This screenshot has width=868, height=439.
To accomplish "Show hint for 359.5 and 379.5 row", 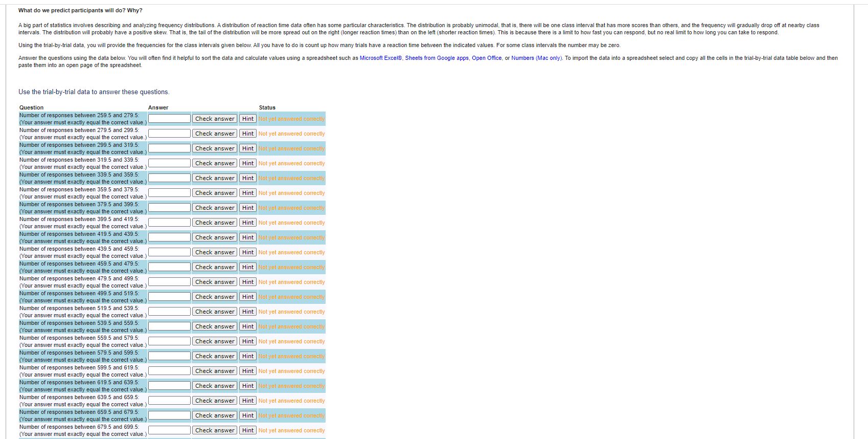I will point(248,193).
